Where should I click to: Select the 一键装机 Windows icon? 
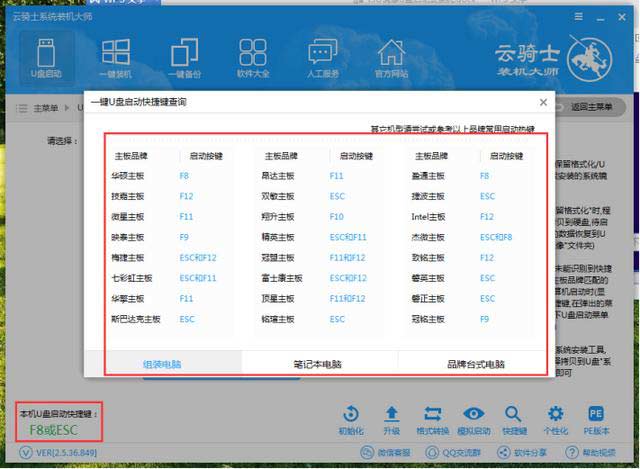116,58
